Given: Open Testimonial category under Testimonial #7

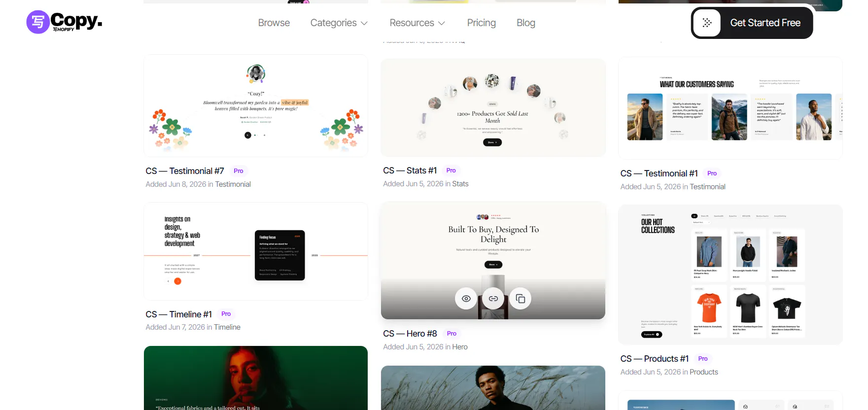Looking at the screenshot, I should click(x=233, y=184).
